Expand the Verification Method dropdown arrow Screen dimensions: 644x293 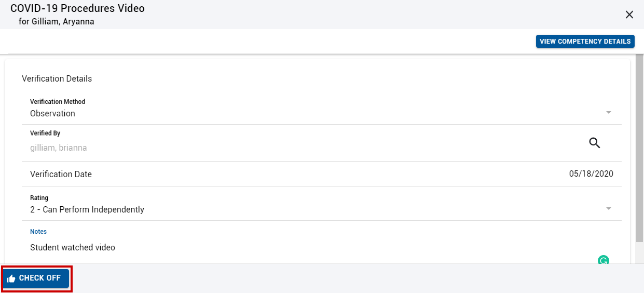pos(609,113)
